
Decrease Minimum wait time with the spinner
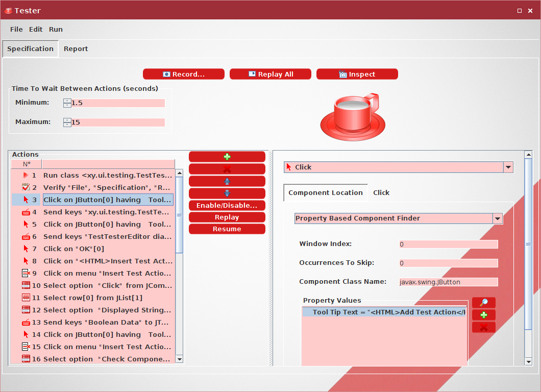[x=67, y=105]
